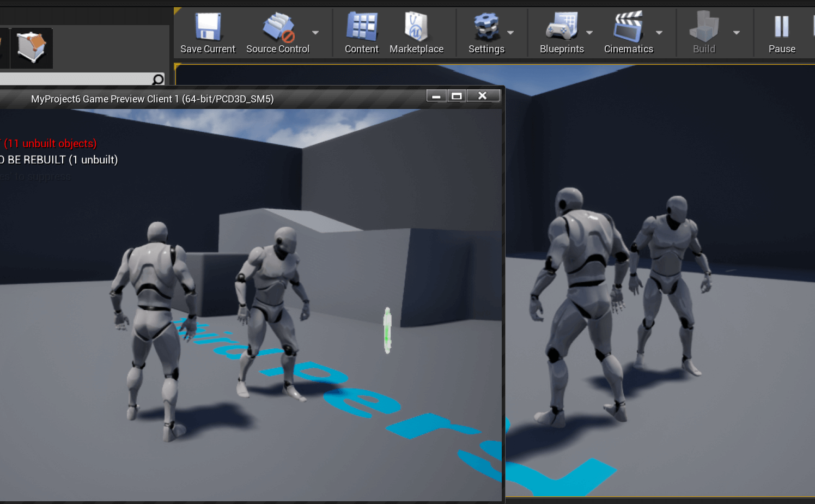Open the Cinematics clapperboard button
815x504 pixels.
(628, 33)
